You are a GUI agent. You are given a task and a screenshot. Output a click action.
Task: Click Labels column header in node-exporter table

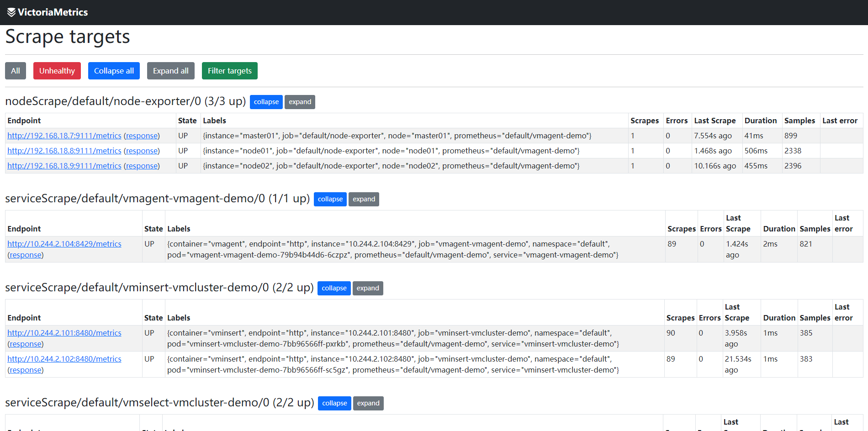click(x=215, y=121)
